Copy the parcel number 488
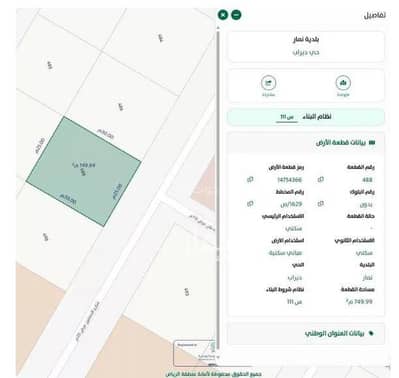 click(321, 179)
